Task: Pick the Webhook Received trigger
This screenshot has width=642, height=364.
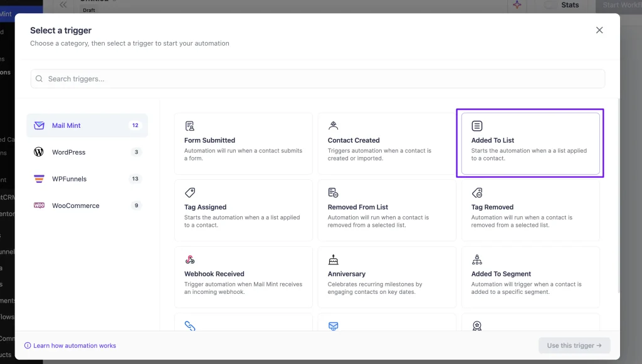Action: (243, 277)
